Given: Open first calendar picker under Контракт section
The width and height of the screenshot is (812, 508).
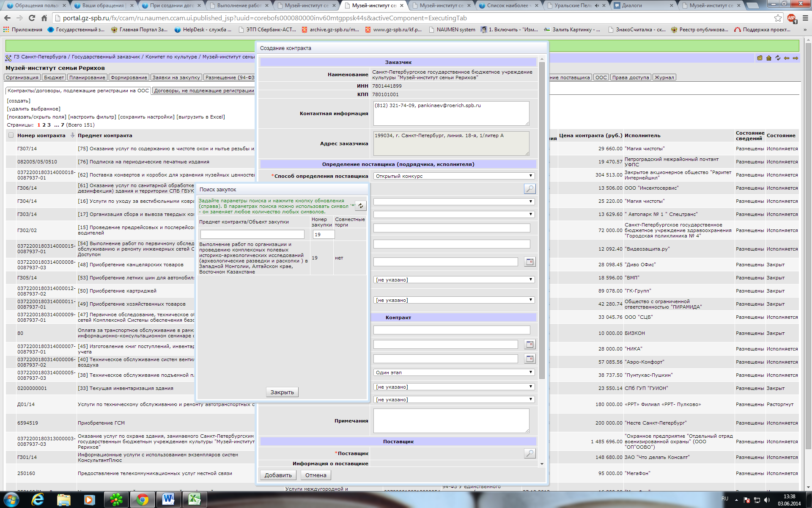Looking at the screenshot, I should point(529,345).
